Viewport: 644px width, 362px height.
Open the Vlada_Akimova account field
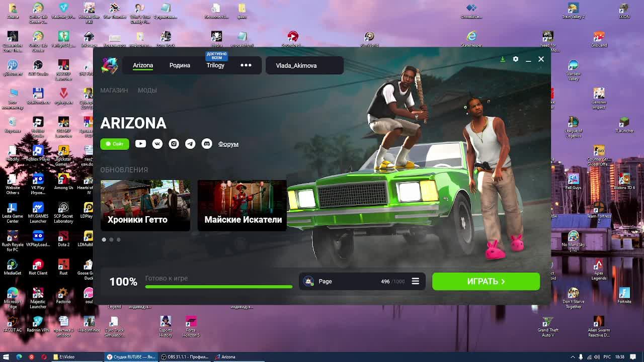pos(304,65)
